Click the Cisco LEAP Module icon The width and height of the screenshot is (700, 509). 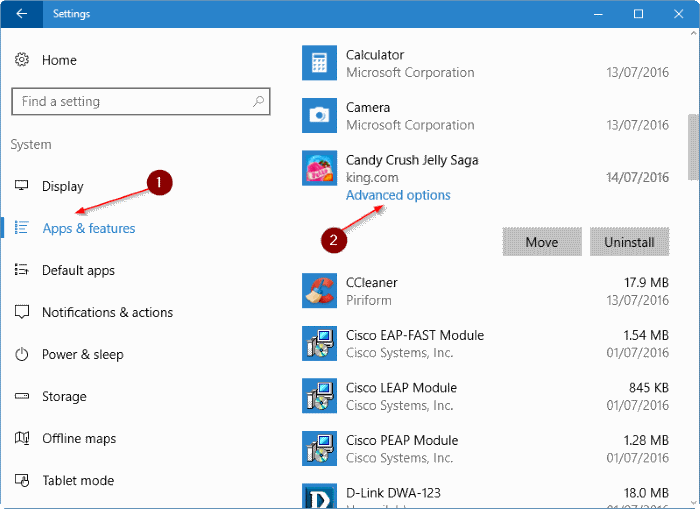pyautogui.click(x=319, y=396)
